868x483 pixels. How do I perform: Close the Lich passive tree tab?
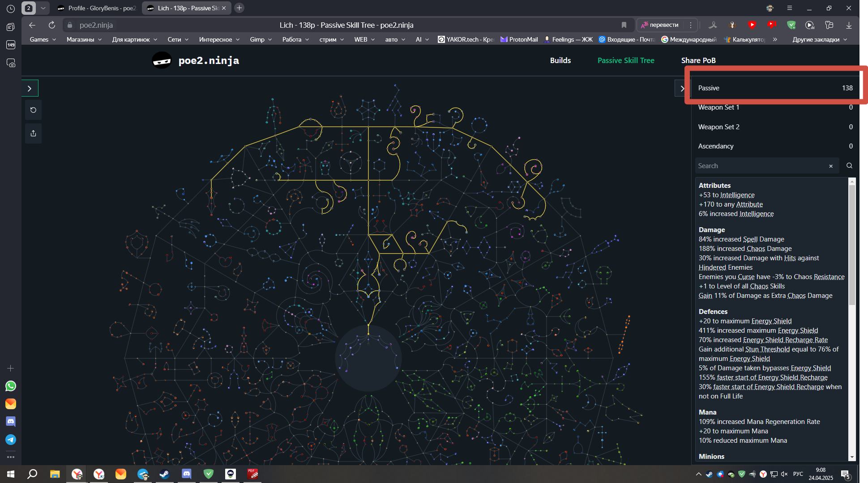click(224, 8)
